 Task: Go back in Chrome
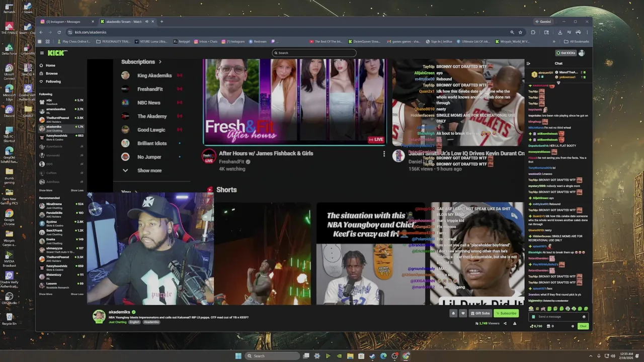41,32
